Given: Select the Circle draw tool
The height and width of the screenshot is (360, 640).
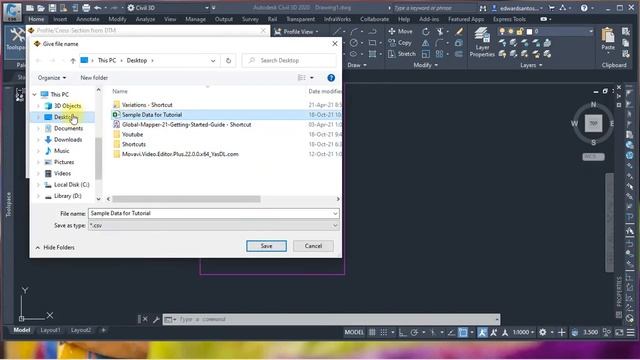Looking at the screenshot, I should click(354, 42).
